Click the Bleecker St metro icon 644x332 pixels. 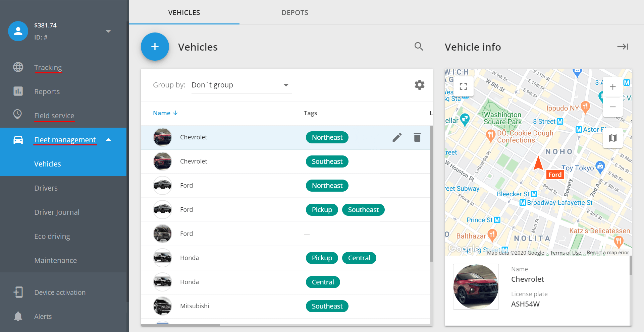(x=534, y=194)
